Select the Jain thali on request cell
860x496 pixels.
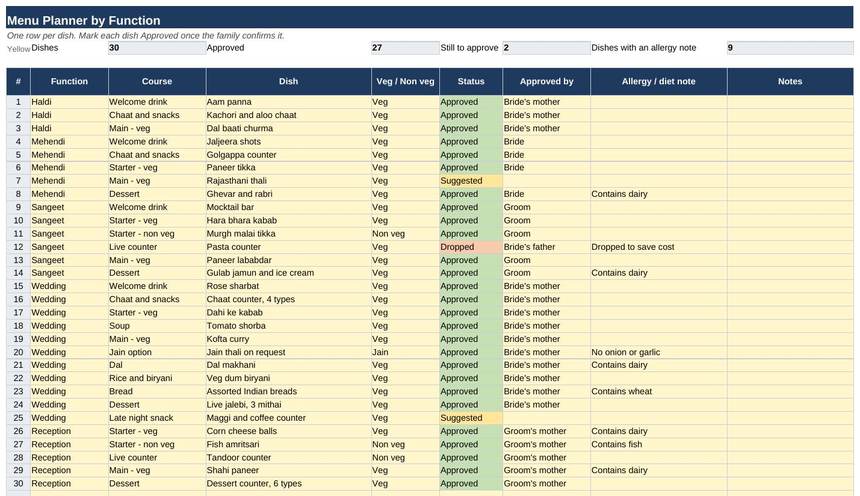pos(288,352)
